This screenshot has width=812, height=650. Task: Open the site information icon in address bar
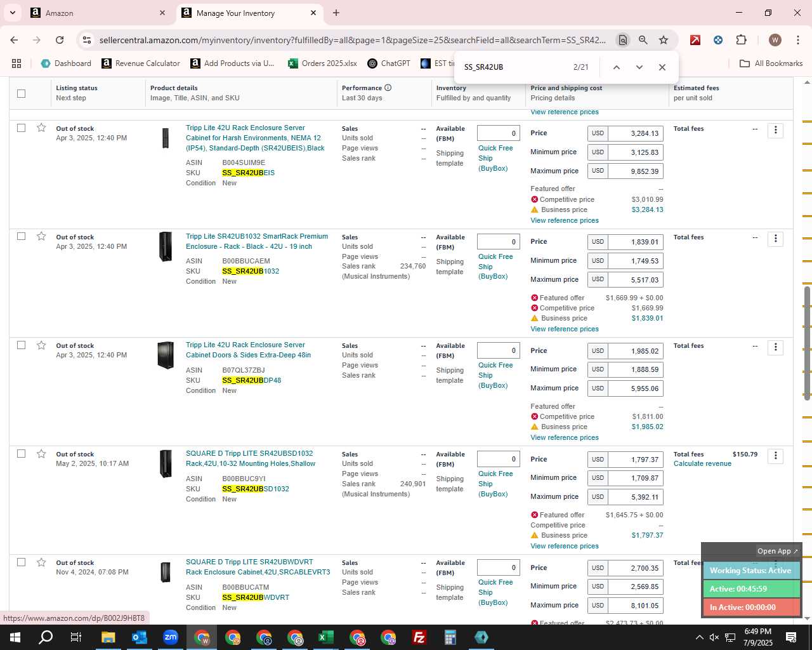[86, 40]
